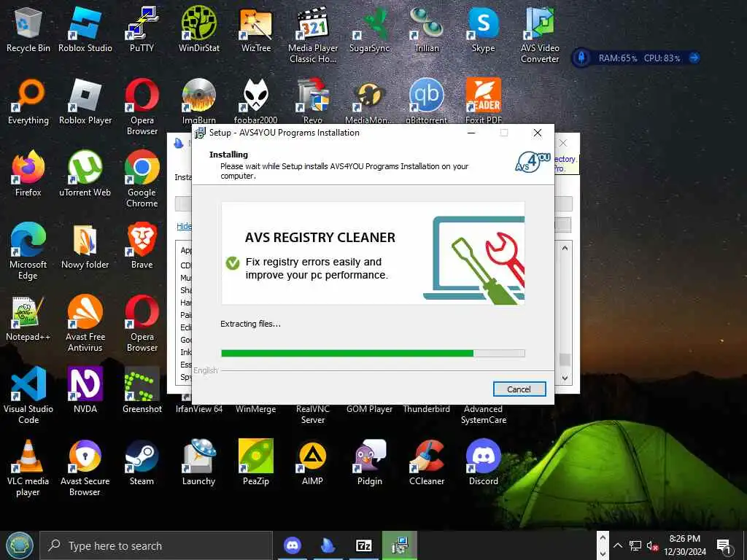The height and width of the screenshot is (560, 747).
Task: Select Steam desktop icon
Action: (142, 463)
